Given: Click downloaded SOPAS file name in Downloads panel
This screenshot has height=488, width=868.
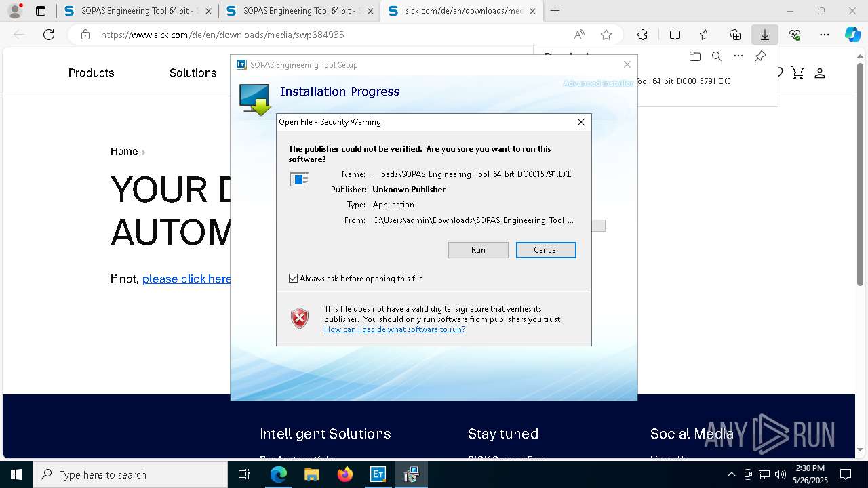Looking at the screenshot, I should 684,81.
